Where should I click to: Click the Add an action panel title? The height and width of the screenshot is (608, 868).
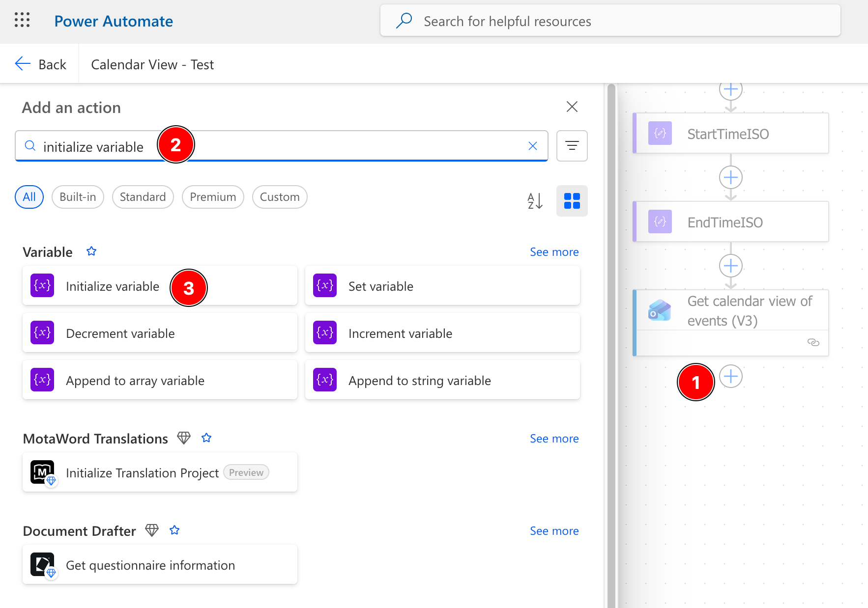tap(71, 108)
